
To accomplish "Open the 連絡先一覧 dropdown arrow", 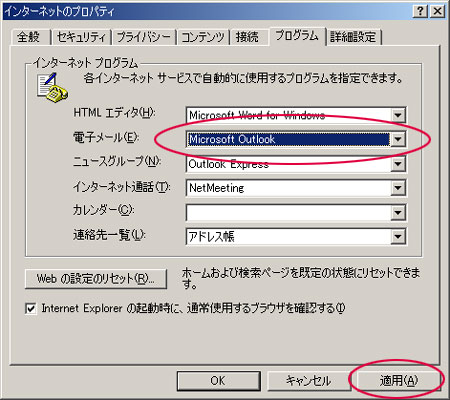I will point(398,237).
